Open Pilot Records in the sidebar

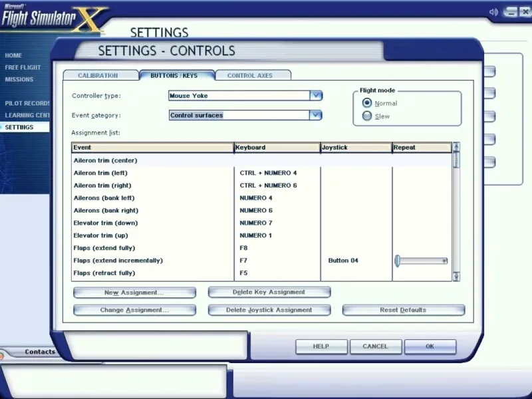coord(27,103)
